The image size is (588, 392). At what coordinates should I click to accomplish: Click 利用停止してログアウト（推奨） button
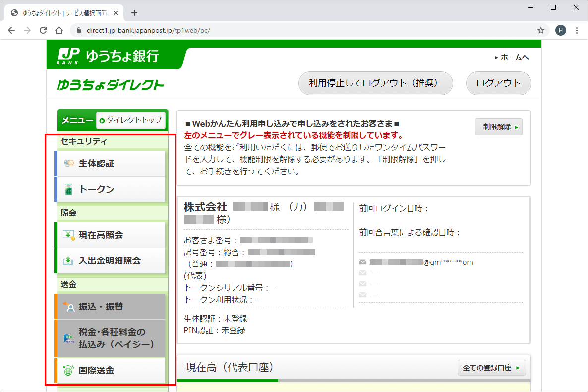pyautogui.click(x=375, y=83)
